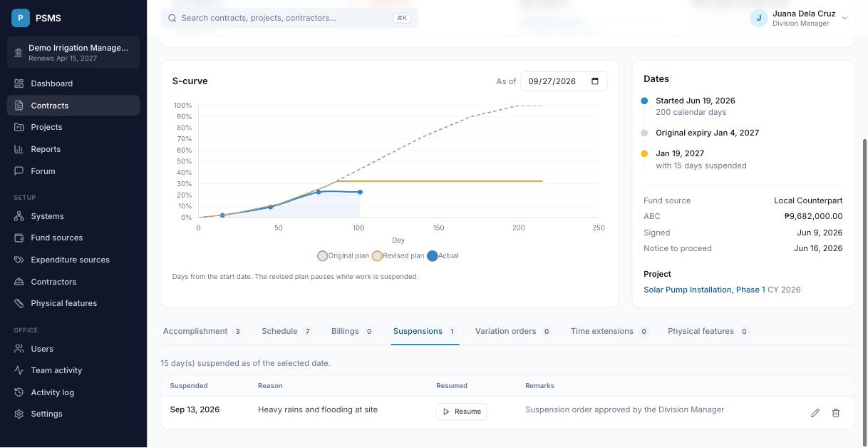868x448 pixels.
Task: Click the Physical features icon
Action: [x=19, y=303]
